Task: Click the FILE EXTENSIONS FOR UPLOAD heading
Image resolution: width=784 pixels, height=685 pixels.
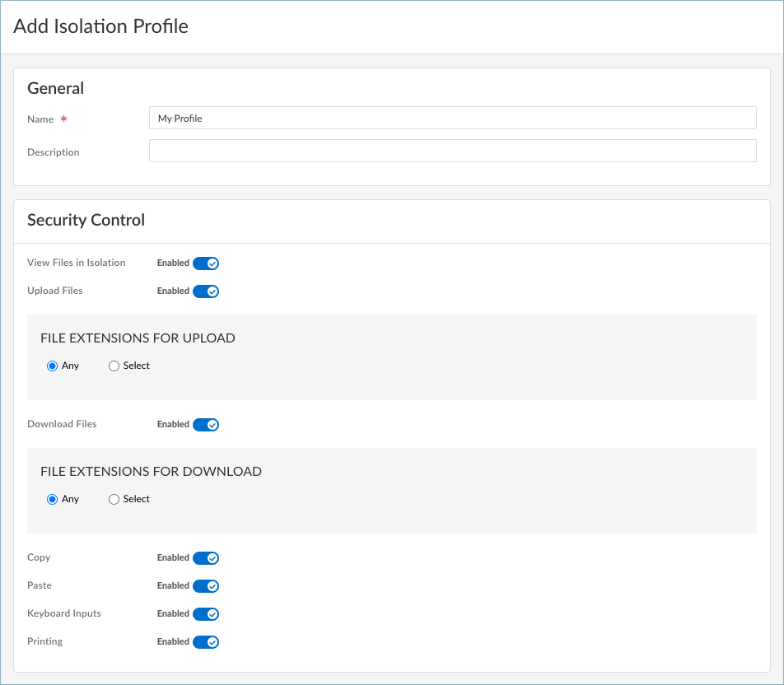Action: click(138, 338)
